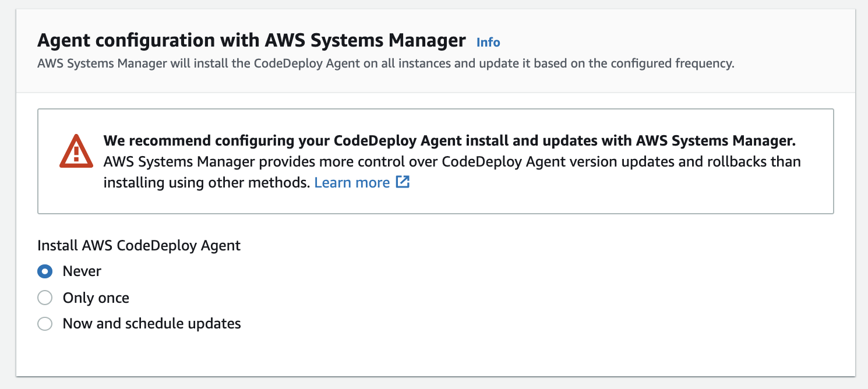Click the "Install AWS CodeDeploy Agent" field label
Image resolution: width=868 pixels, height=389 pixels.
point(139,246)
